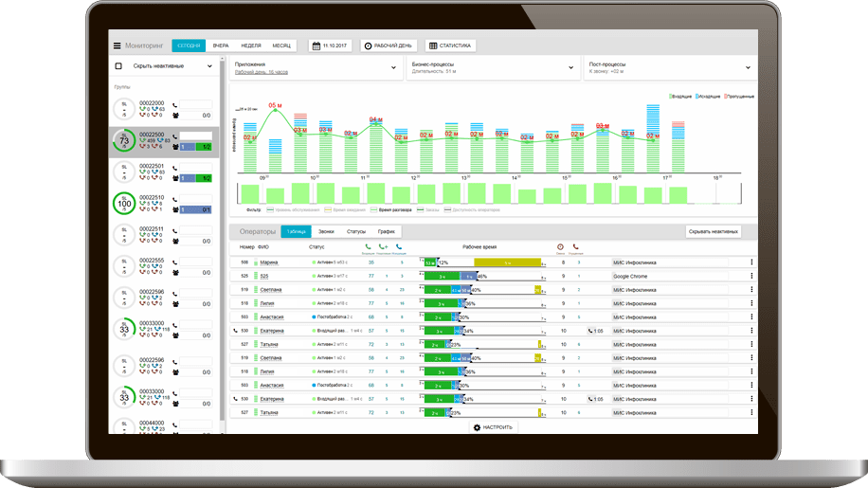Click the red missed calls column icon
Screen dimensions: 868x488
[x=576, y=246]
